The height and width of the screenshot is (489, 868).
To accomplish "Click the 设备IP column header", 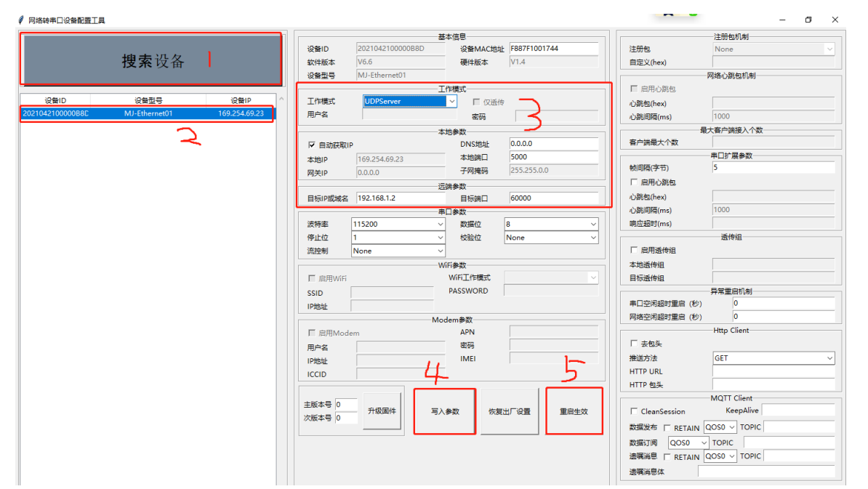I will (241, 100).
